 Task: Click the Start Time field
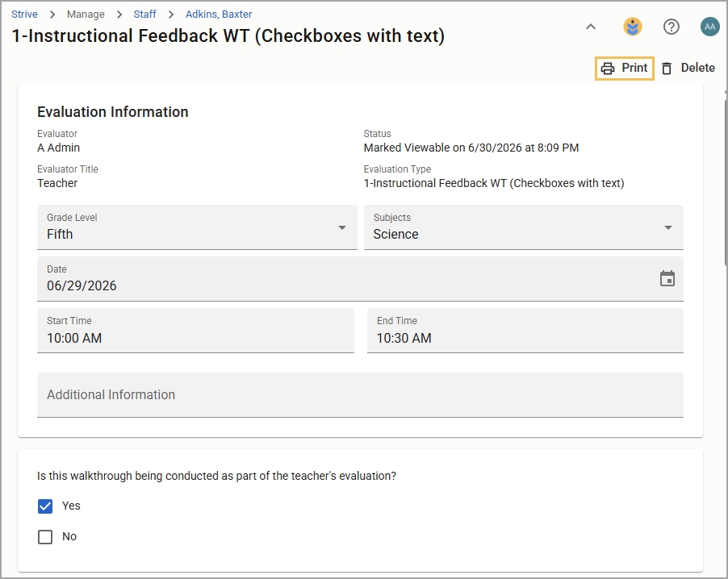pyautogui.click(x=195, y=331)
